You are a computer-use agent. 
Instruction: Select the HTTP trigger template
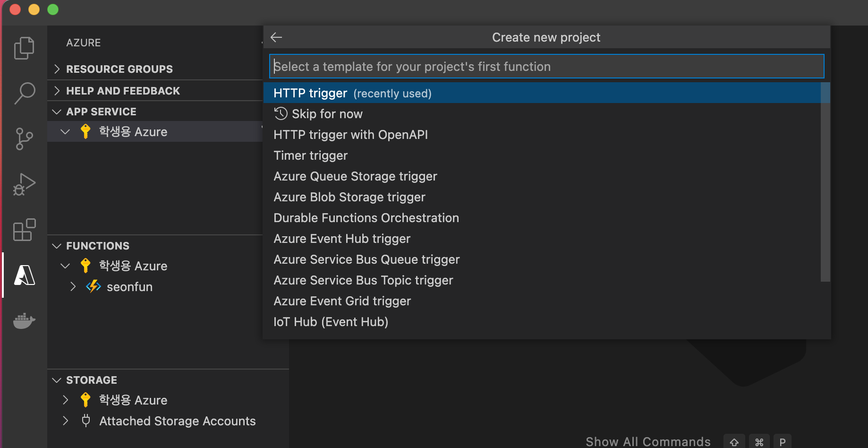tap(310, 93)
